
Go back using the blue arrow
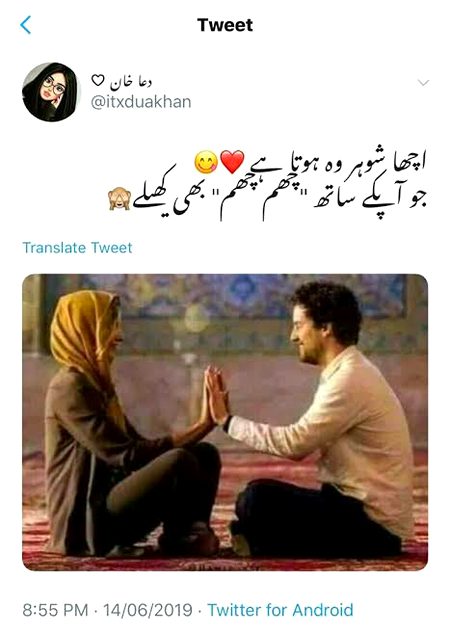coord(25,25)
